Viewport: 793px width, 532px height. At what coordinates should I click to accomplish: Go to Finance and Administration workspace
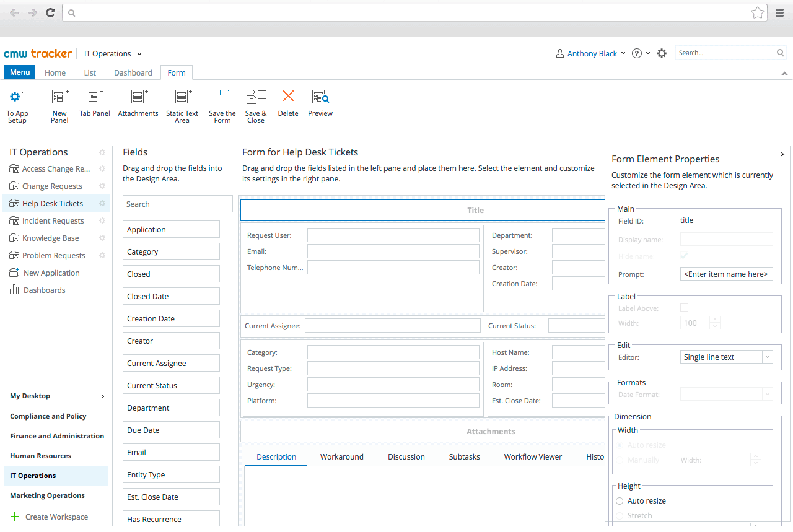[x=57, y=436]
